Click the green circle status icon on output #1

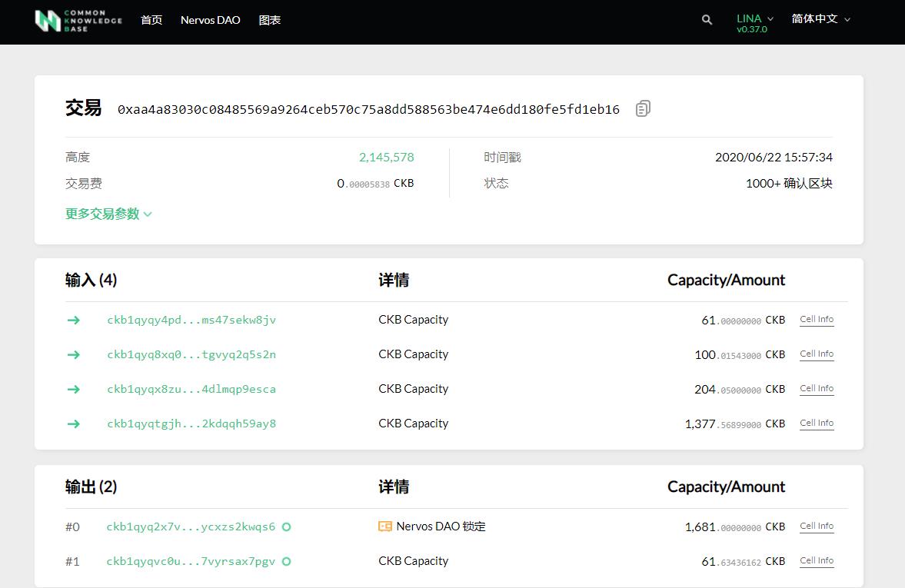286,561
